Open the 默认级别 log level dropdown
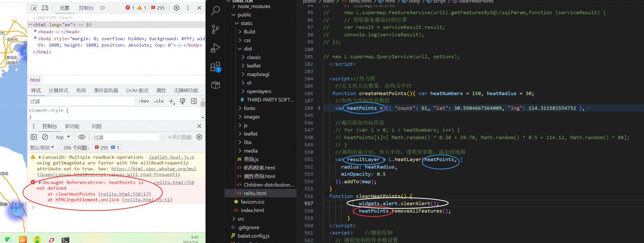 (x=42, y=147)
